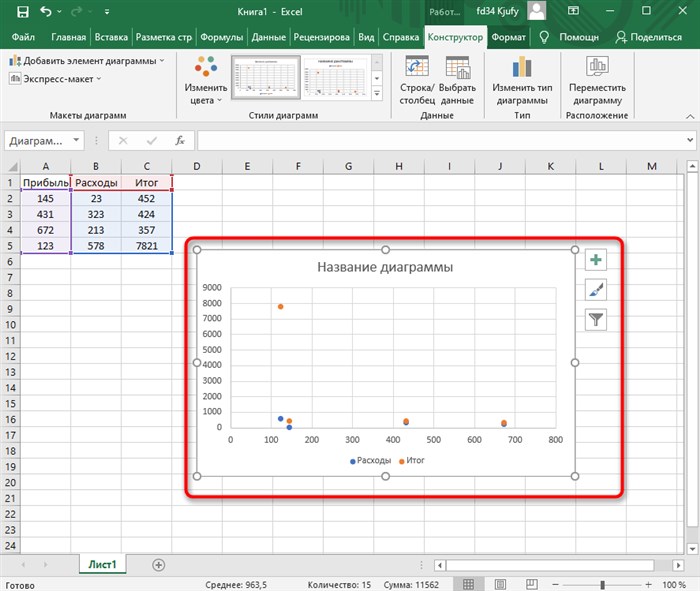Switch to Page Break Preview view

531,584
